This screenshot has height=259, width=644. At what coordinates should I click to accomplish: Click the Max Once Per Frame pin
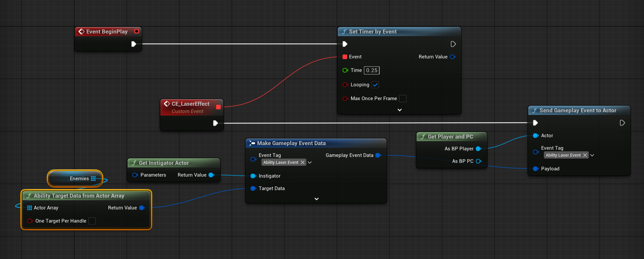click(x=345, y=98)
